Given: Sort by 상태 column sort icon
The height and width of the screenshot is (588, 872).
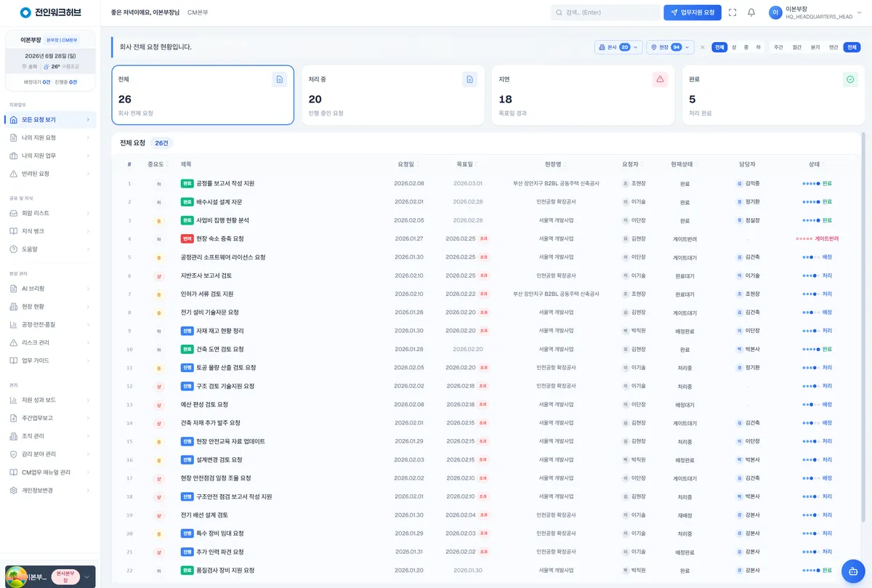Looking at the screenshot, I should 823,164.
